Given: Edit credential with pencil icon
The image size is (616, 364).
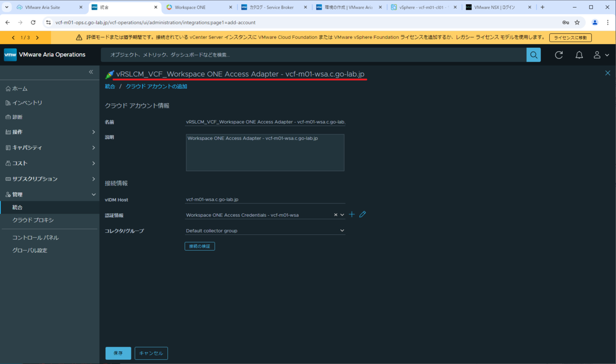Looking at the screenshot, I should (362, 214).
